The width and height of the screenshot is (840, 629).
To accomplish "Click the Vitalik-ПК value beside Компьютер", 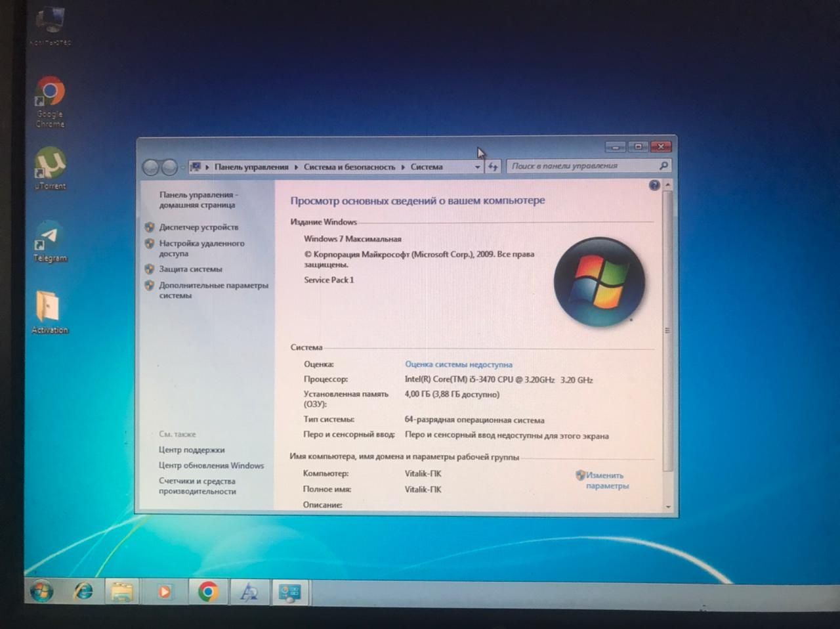I will point(423,473).
